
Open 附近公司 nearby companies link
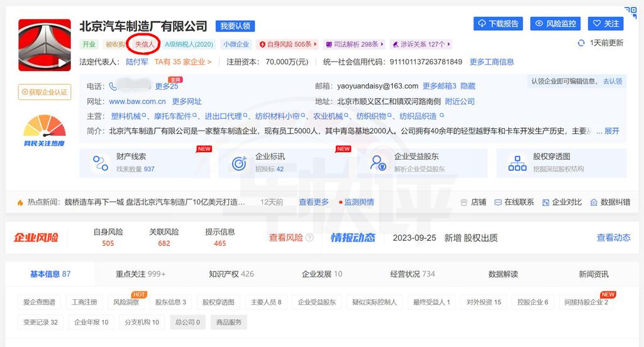tap(460, 101)
